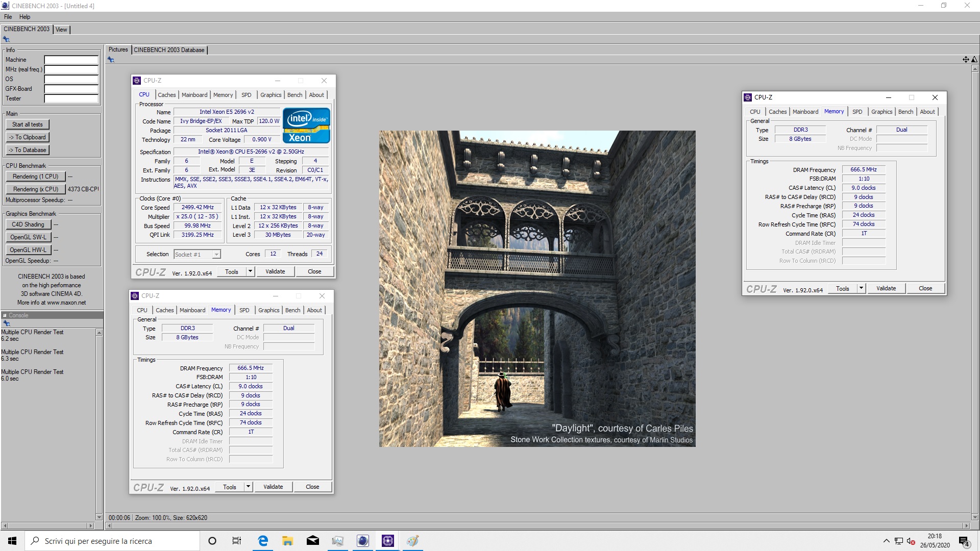980x551 pixels.
Task: Start the OpenGL SW-L test
Action: click(28, 237)
